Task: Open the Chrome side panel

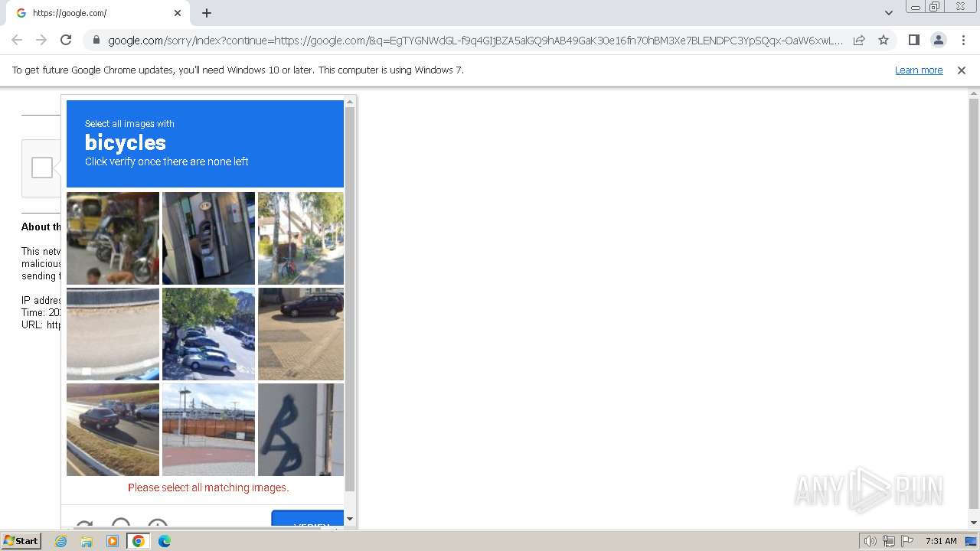Action: (x=913, y=40)
